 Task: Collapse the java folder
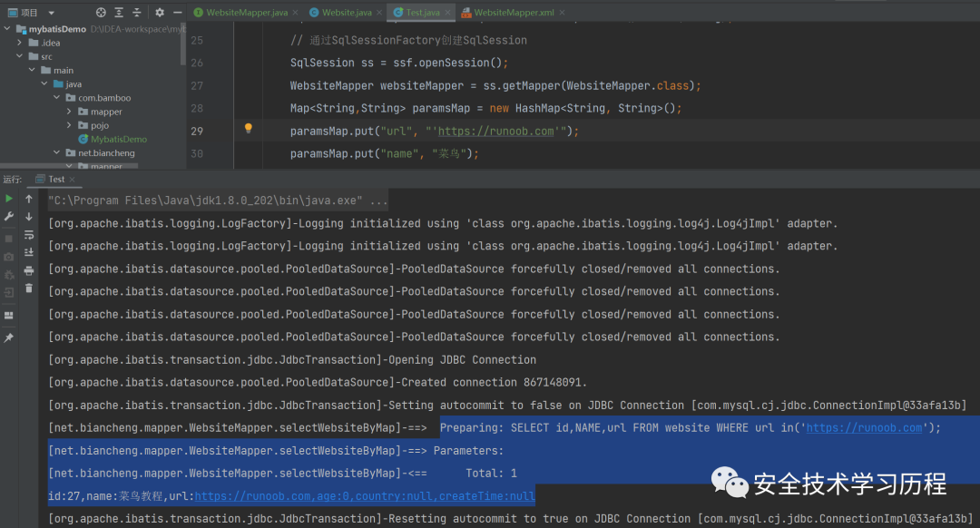point(44,83)
